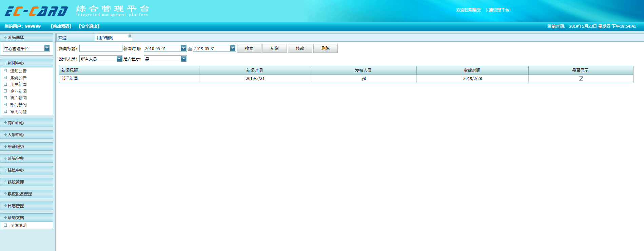Collapse the 帮助文档 section

(x=27, y=218)
